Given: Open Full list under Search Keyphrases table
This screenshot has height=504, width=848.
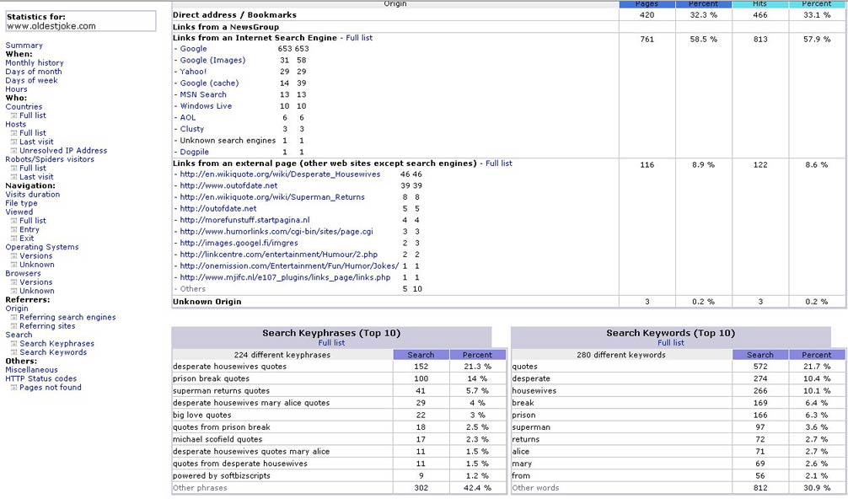Looking at the screenshot, I should point(331,343).
